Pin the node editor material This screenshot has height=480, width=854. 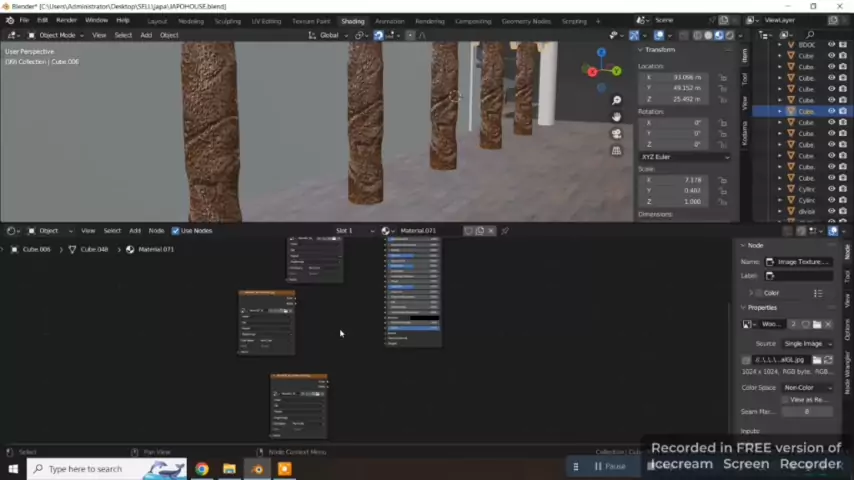(x=505, y=231)
